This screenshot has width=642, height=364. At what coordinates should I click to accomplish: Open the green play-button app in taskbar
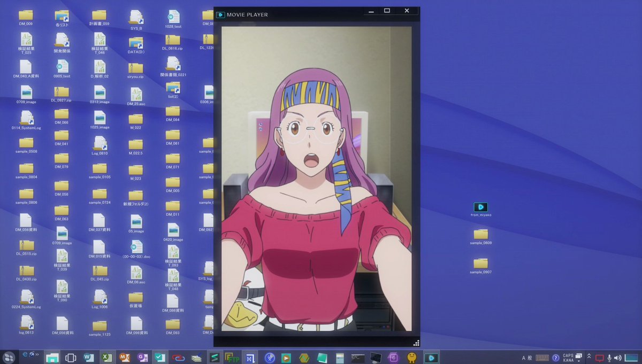[x=286, y=358]
